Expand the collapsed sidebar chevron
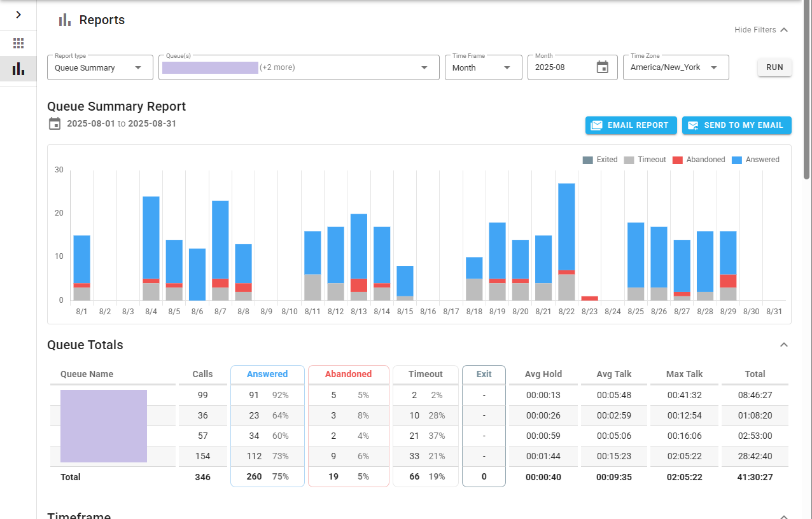 tap(18, 15)
